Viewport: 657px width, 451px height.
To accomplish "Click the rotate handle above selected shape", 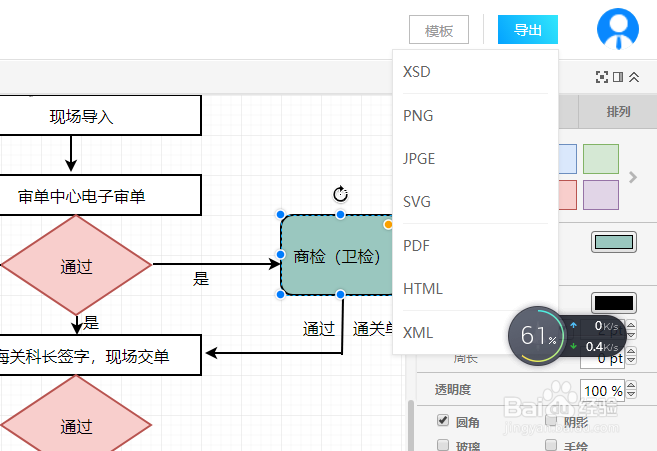I will (x=340, y=194).
